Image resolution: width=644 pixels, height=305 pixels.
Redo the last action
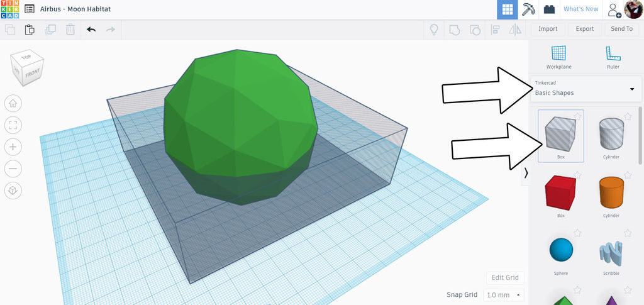coord(111,30)
